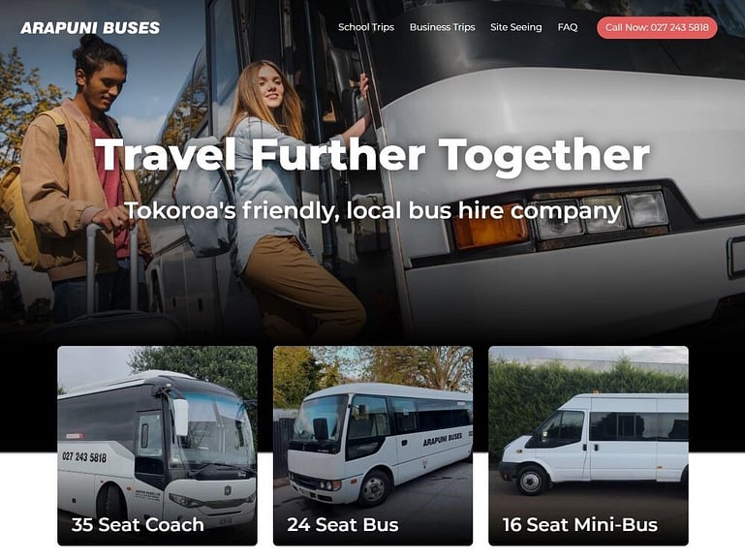745x560 pixels.
Task: Click the phone number printed on the coach
Action: (84, 457)
